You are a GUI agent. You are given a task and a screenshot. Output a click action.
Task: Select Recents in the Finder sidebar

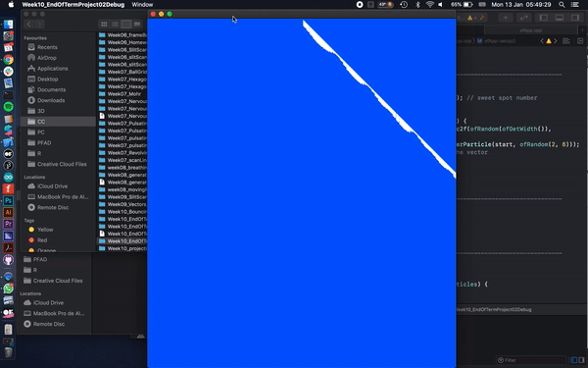point(58,47)
